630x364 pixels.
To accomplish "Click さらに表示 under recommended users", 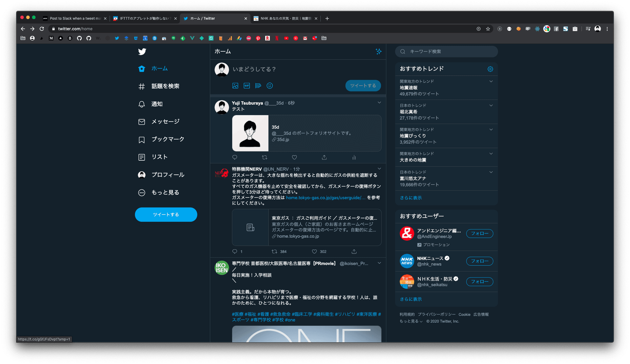I will [x=410, y=299].
